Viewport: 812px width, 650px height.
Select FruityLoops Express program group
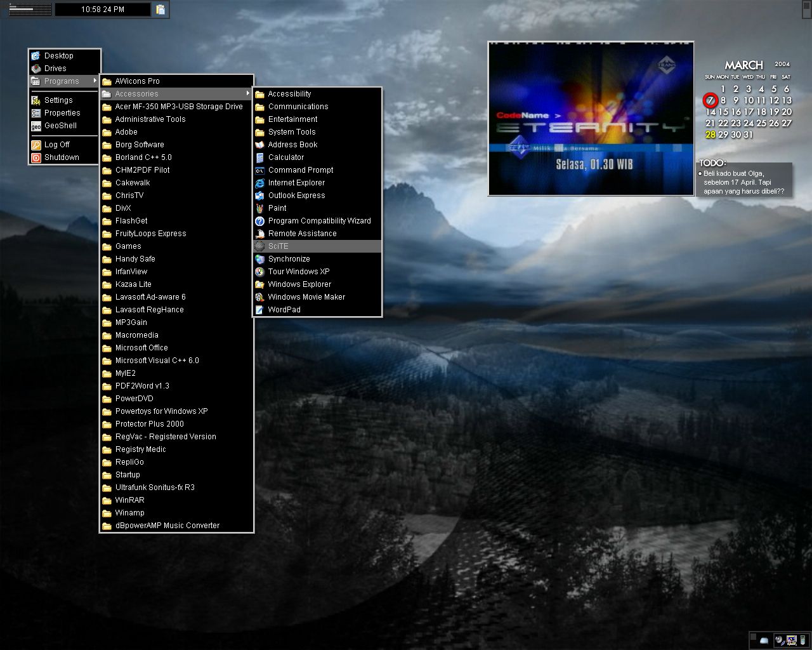177,234
